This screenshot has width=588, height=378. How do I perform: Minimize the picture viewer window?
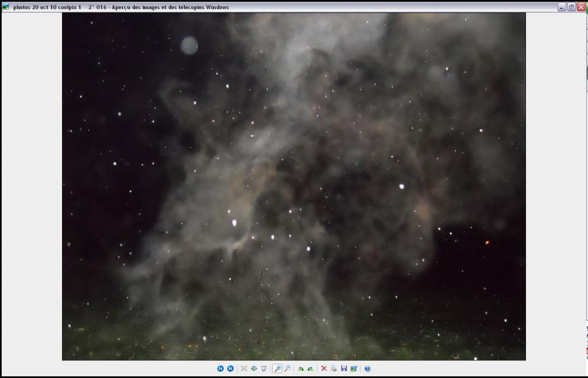pyautogui.click(x=562, y=7)
